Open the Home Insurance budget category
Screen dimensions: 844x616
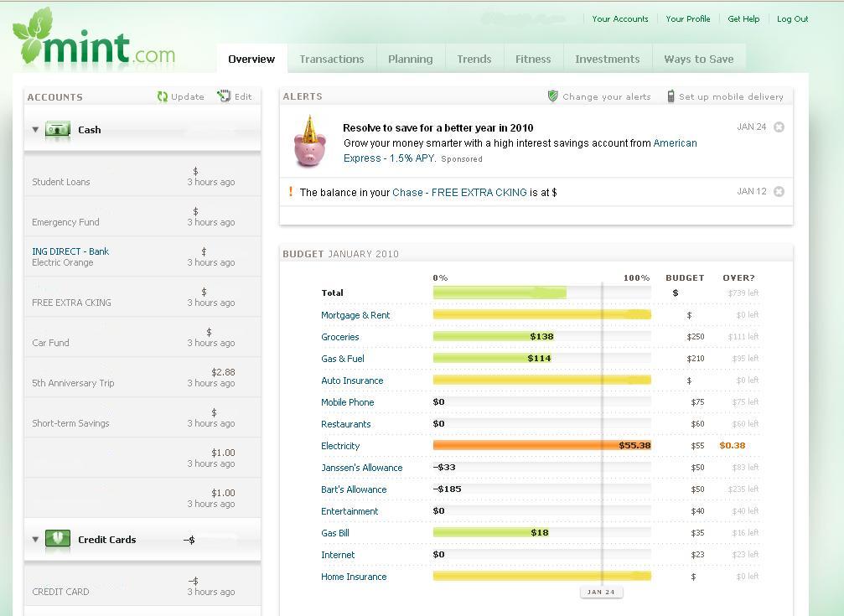click(x=354, y=577)
